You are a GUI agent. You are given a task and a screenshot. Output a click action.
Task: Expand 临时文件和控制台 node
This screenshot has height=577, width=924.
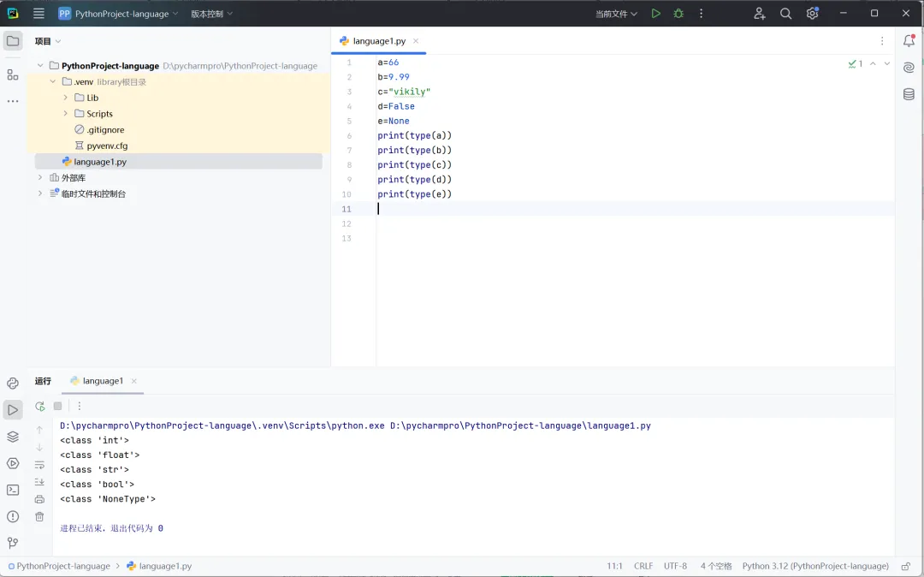(40, 193)
